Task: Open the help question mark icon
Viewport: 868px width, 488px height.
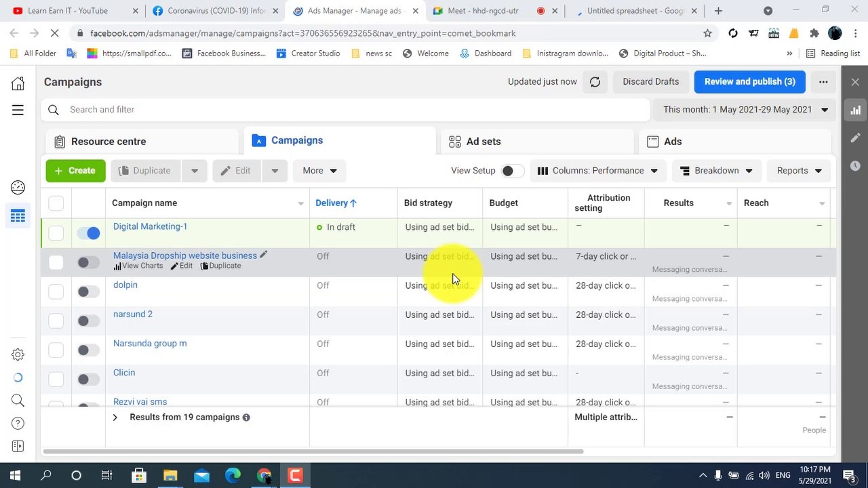Action: click(x=18, y=424)
